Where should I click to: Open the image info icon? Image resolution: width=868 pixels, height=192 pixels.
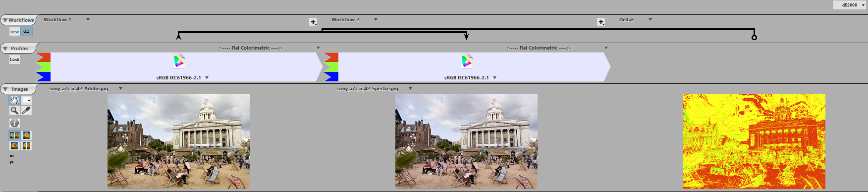click(14, 123)
